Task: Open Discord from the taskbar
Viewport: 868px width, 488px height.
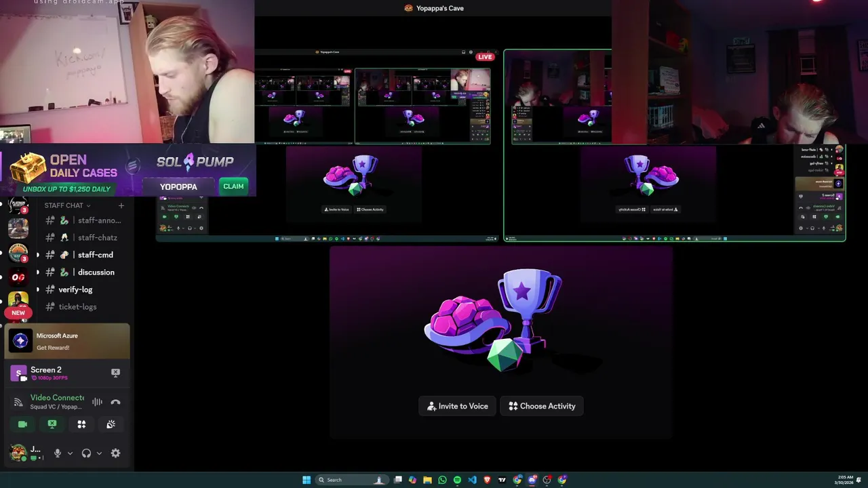Action: 532,480
